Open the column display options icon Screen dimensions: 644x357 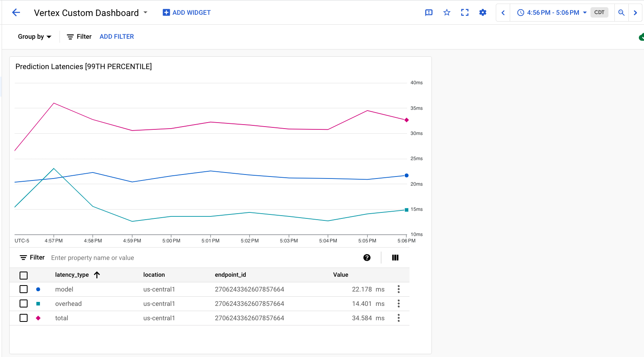click(x=395, y=258)
